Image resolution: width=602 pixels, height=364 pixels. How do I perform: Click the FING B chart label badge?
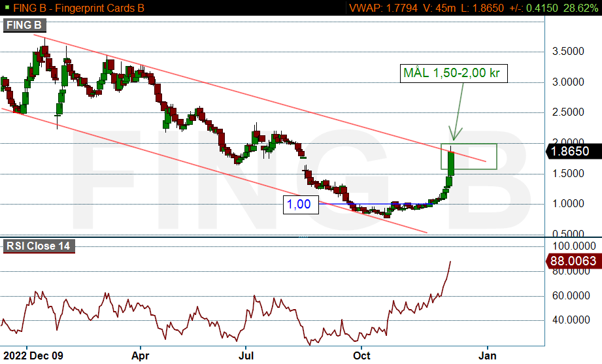(x=25, y=25)
